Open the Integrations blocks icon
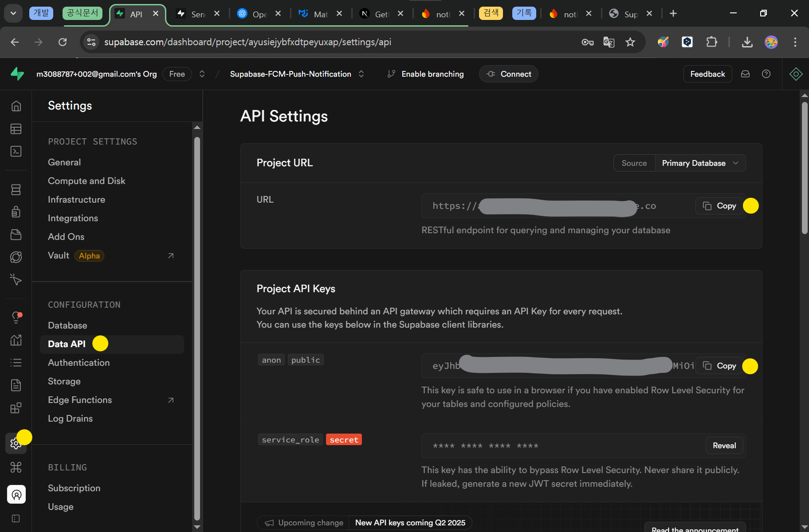Viewport: 809px width, 532px height. point(16,408)
